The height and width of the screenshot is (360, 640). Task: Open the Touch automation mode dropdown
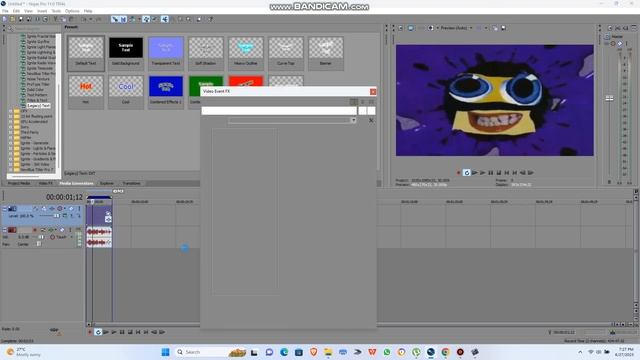tap(72, 237)
